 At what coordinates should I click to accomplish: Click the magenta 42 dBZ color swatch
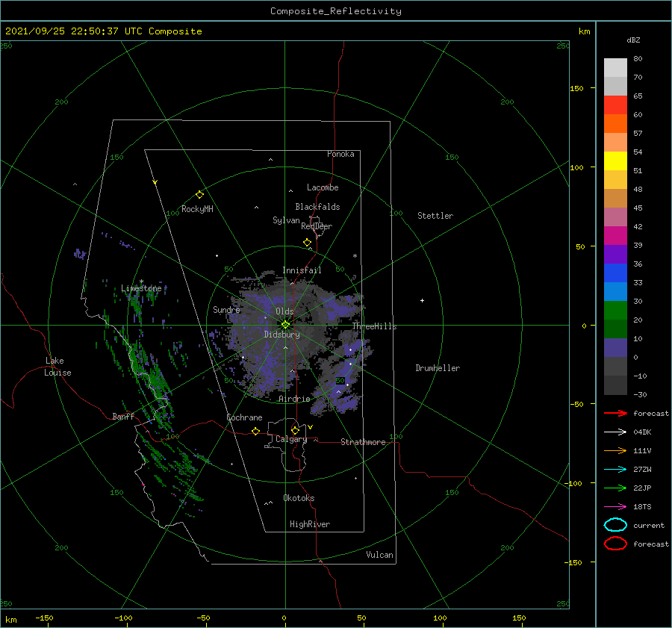615,236
